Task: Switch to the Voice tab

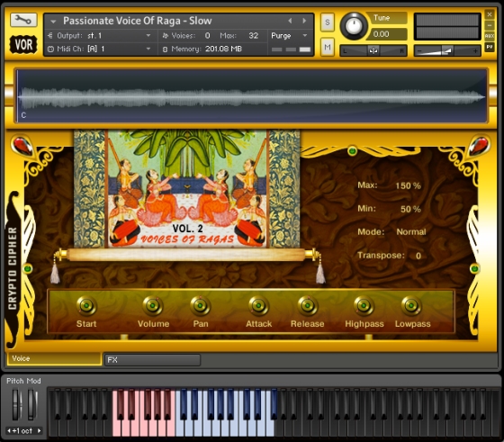Action: click(x=54, y=358)
